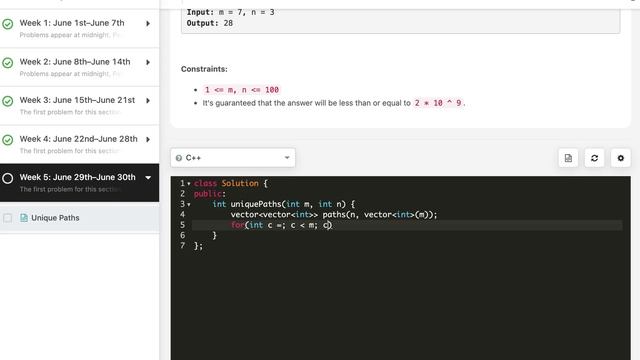The width and height of the screenshot is (640, 360).
Task: Click the vector paths declaration on line 4
Action: coord(334,215)
